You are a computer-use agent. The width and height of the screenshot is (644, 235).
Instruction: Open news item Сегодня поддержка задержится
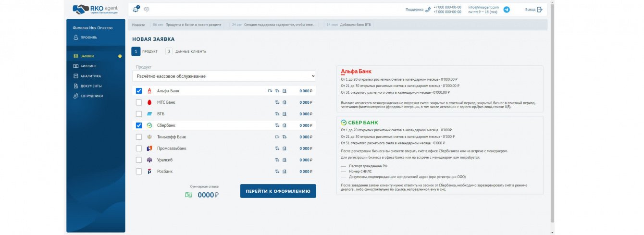click(x=273, y=25)
